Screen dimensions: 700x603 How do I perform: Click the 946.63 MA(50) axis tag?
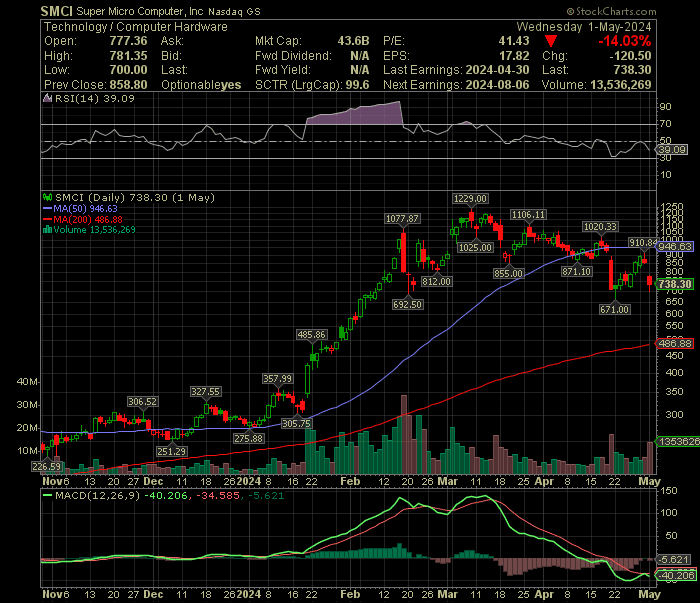(x=675, y=246)
